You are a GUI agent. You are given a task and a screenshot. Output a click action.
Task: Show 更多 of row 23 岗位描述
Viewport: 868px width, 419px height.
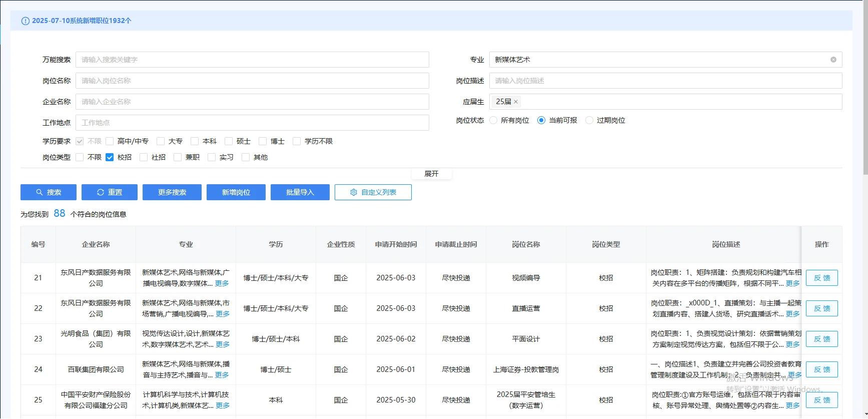(793, 344)
